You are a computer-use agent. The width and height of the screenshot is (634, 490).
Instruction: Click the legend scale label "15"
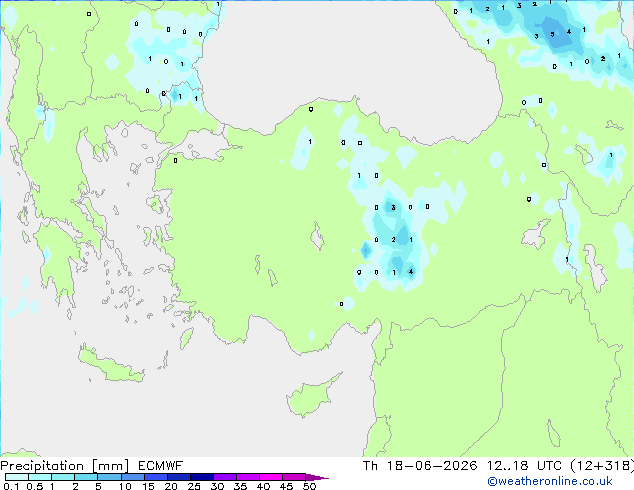[148, 486]
